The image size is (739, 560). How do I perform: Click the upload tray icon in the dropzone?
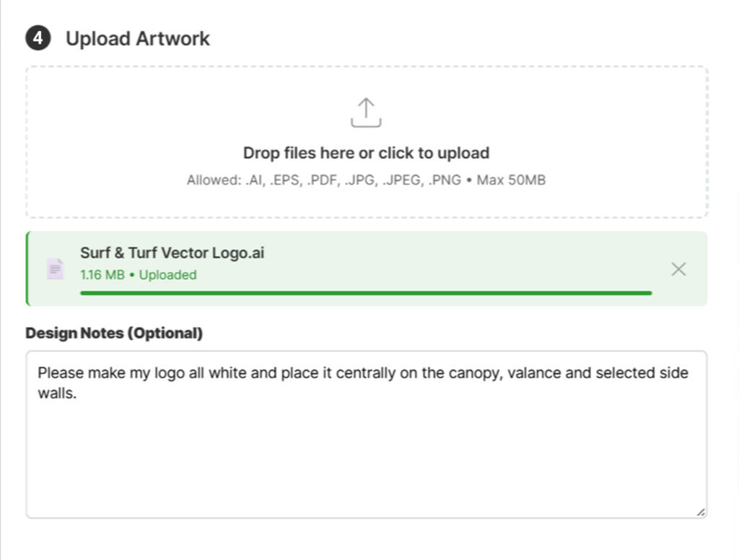coord(367,112)
